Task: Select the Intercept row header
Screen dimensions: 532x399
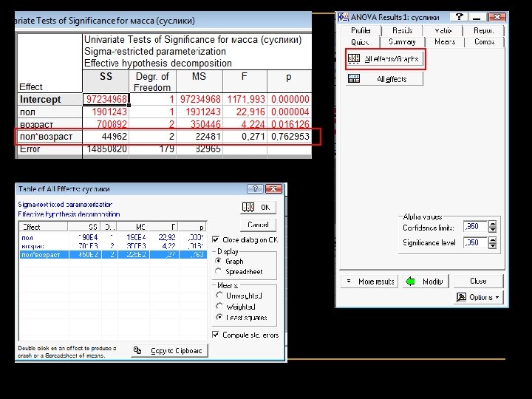Action: click(50, 100)
